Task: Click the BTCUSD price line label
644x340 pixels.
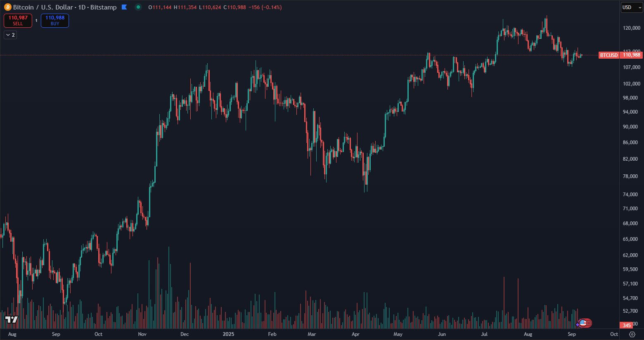Action: [x=608, y=55]
